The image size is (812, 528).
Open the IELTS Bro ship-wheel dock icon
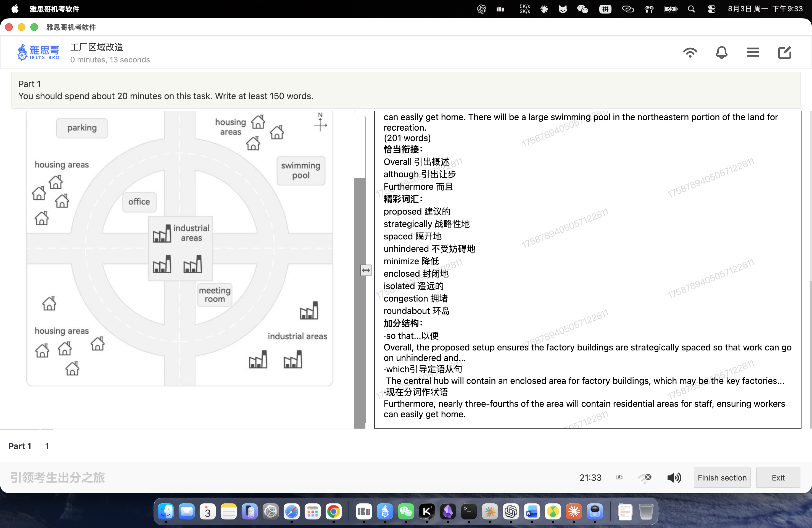coord(385,511)
